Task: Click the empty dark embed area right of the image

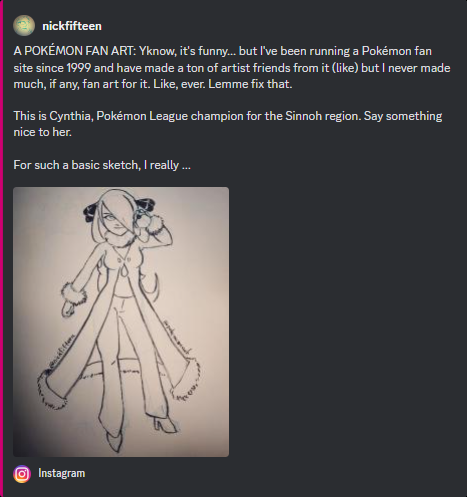Action: [347, 322]
